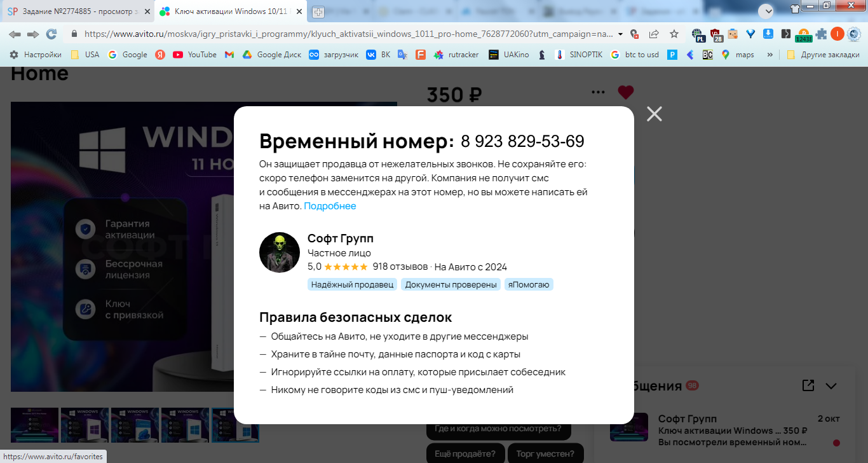Go forward to next page
The width and height of the screenshot is (868, 463).
pyautogui.click(x=33, y=34)
